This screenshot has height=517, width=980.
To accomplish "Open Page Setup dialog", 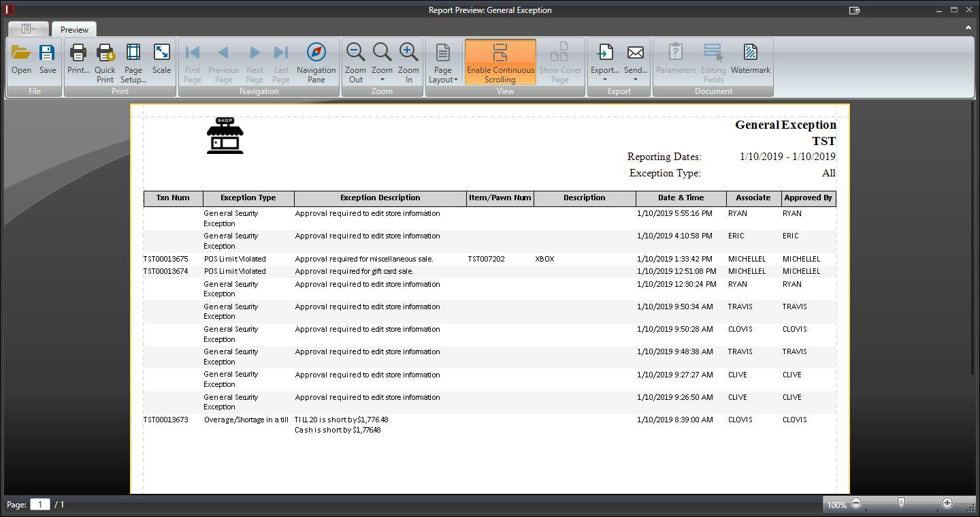I will pyautogui.click(x=133, y=63).
